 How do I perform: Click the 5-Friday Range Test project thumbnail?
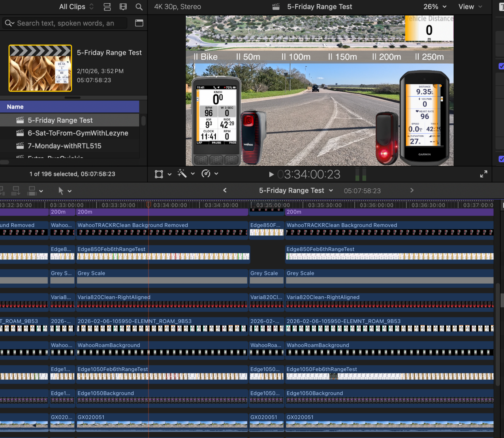click(x=40, y=68)
